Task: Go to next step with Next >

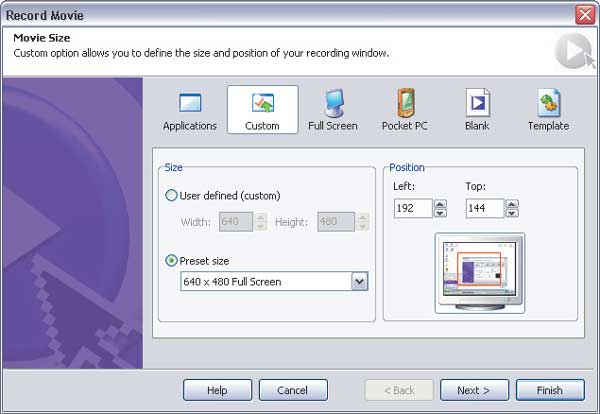Action: [473, 390]
